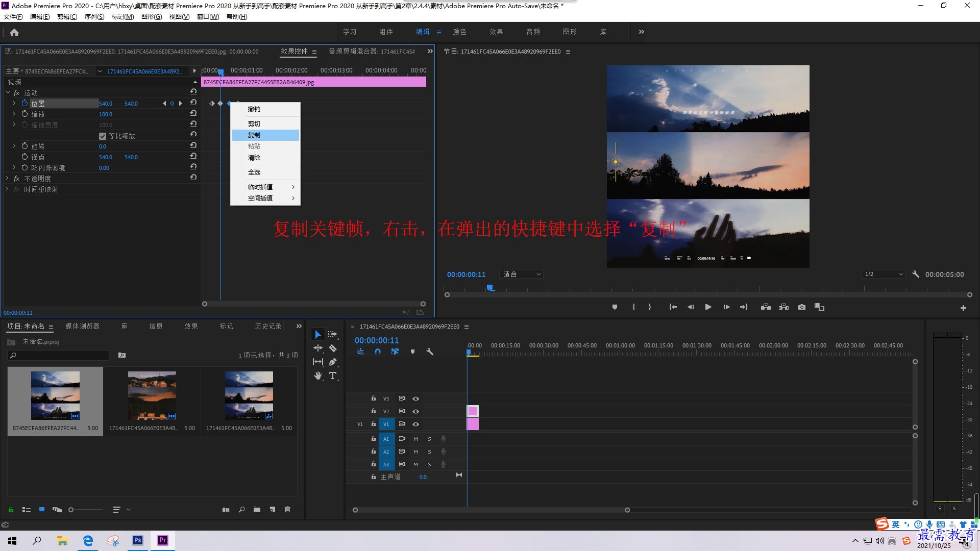Toggle animation stopwatch for 缩放
The image size is (980, 551).
(x=24, y=114)
